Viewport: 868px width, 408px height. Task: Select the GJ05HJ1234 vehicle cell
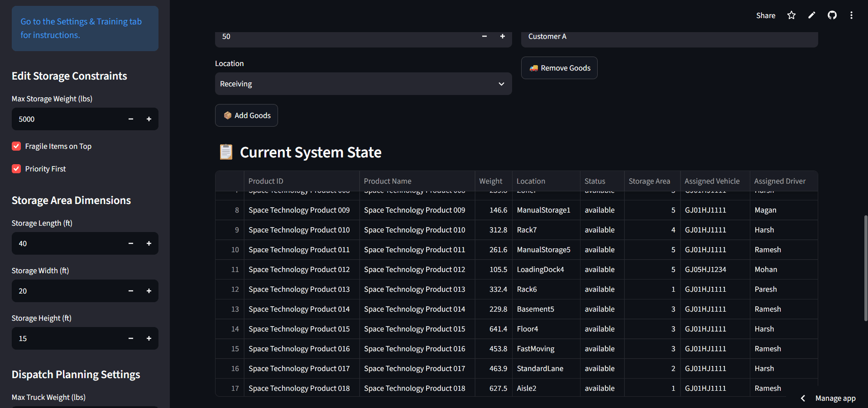[x=715, y=270]
